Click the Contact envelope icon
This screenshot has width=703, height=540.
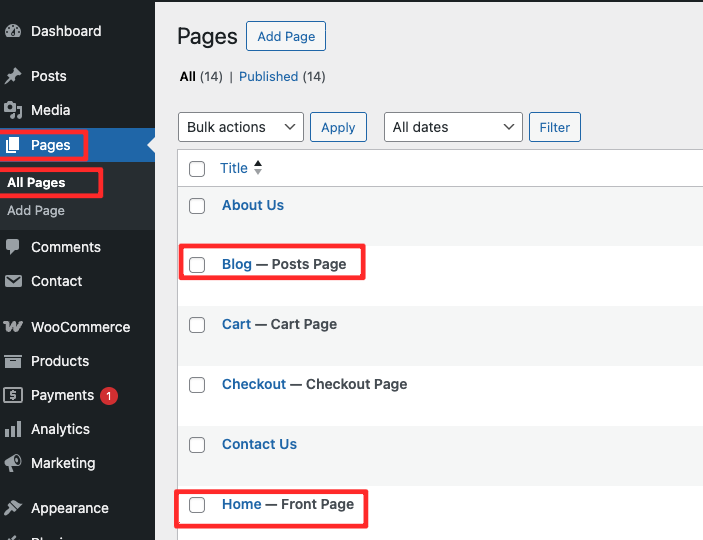click(x=13, y=281)
